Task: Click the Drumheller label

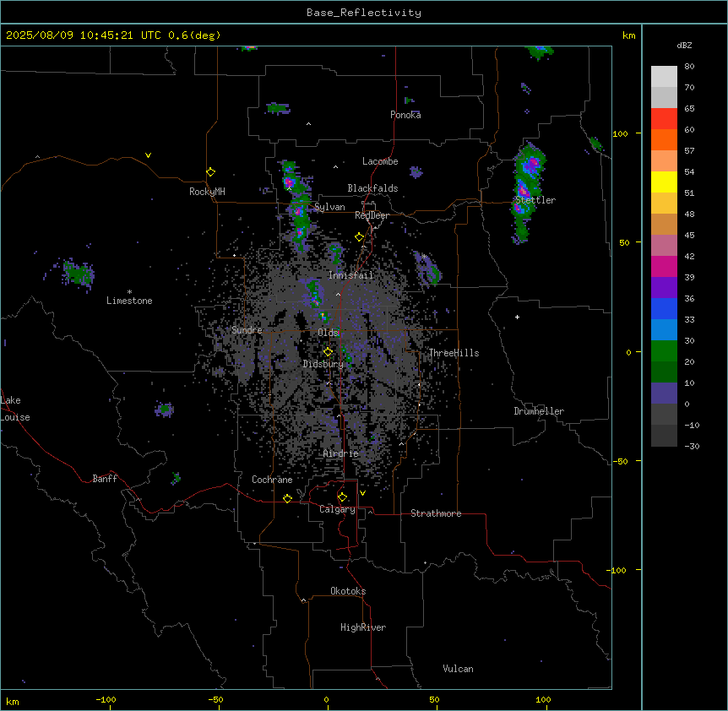Action: pyautogui.click(x=539, y=411)
